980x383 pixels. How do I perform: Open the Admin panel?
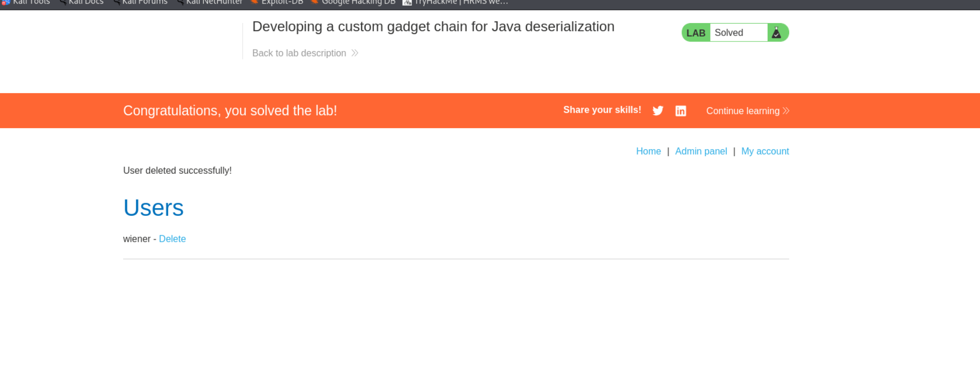(x=701, y=151)
